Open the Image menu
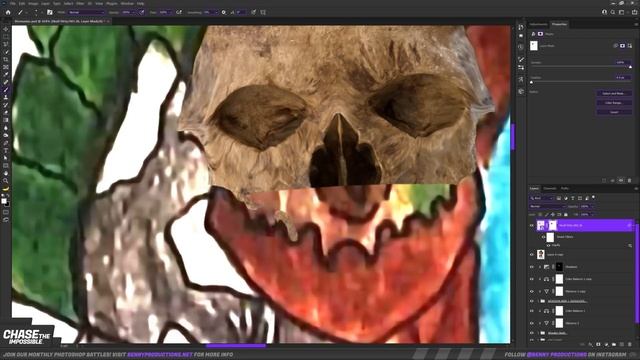 (x=33, y=3)
